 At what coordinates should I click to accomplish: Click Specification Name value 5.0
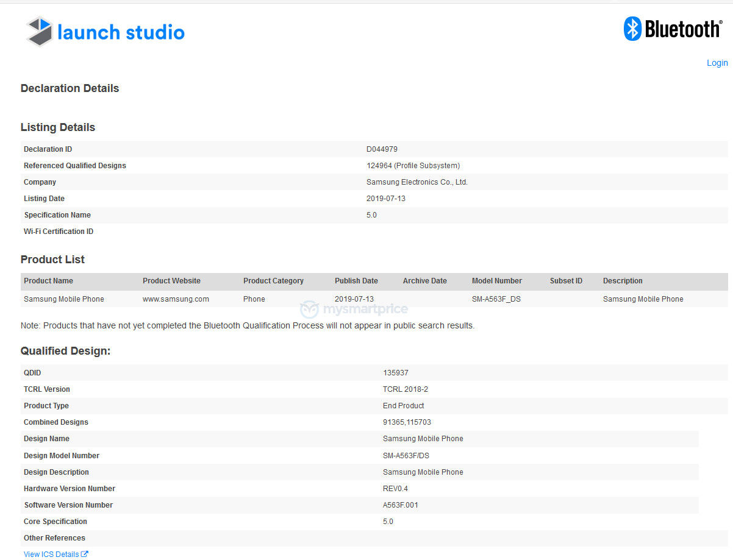pyautogui.click(x=371, y=214)
